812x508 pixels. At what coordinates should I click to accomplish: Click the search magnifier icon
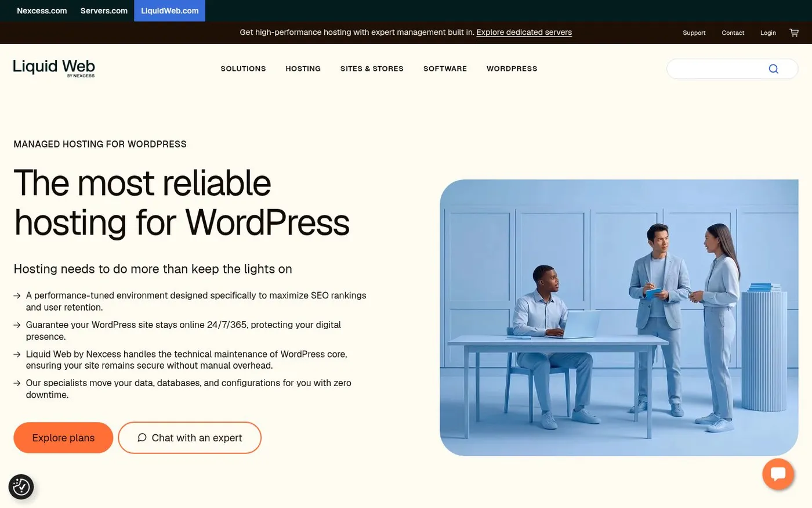[773, 69]
